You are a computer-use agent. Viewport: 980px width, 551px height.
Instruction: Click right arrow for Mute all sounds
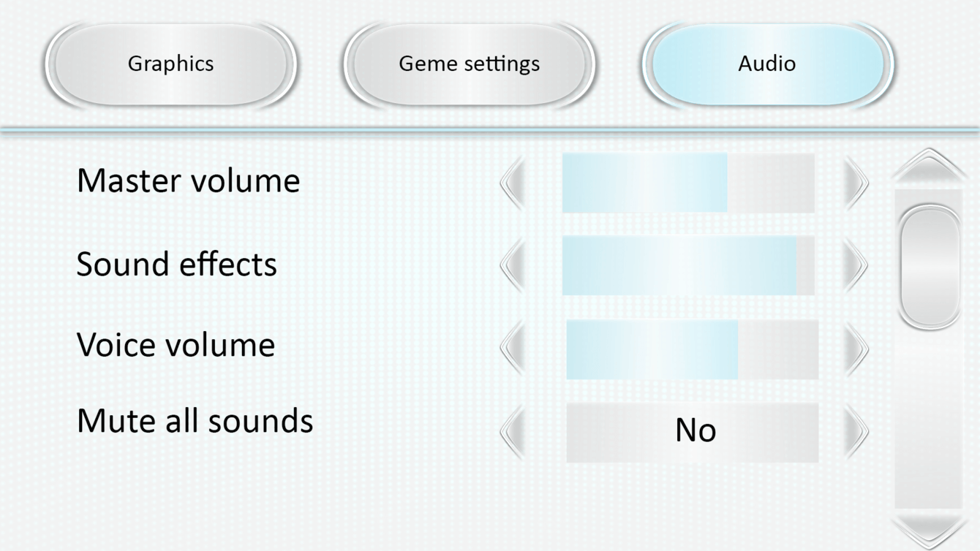click(856, 431)
